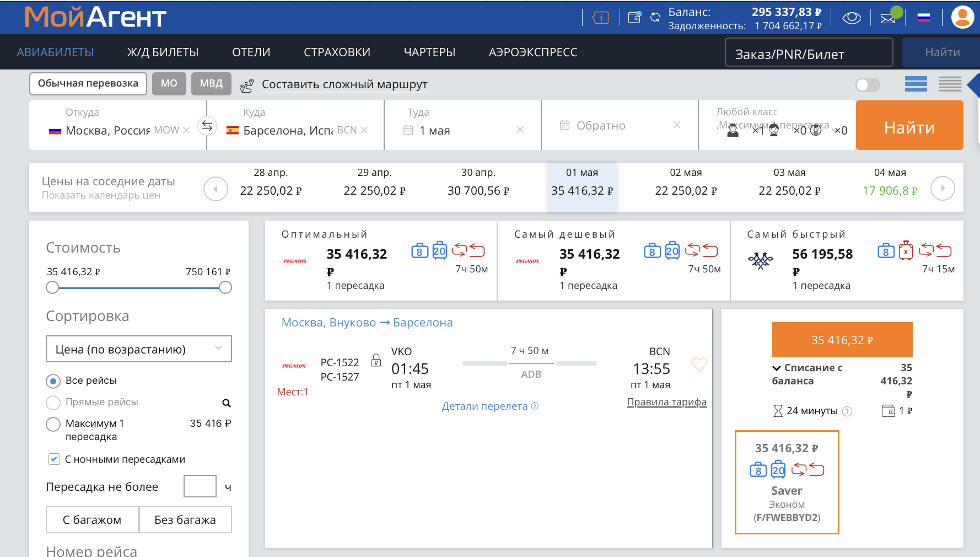This screenshot has width=980, height=557.
Task: Open the messages envelope icon
Action: (x=888, y=18)
